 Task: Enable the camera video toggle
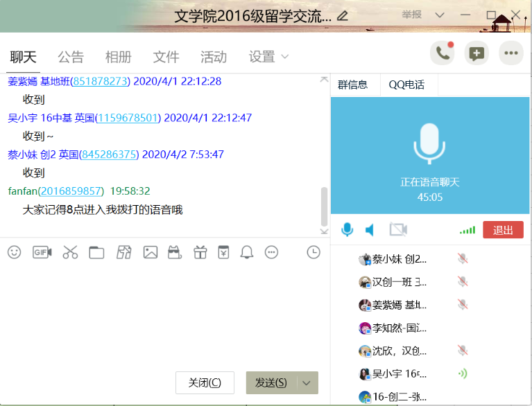pos(397,230)
